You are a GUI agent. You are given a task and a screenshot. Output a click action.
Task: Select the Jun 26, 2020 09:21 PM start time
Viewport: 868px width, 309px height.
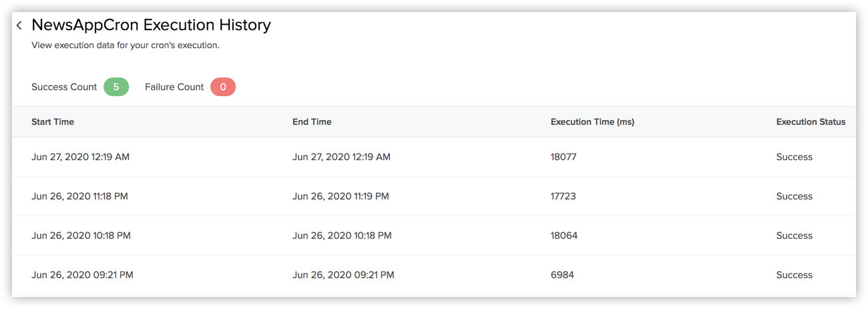pyautogui.click(x=82, y=275)
